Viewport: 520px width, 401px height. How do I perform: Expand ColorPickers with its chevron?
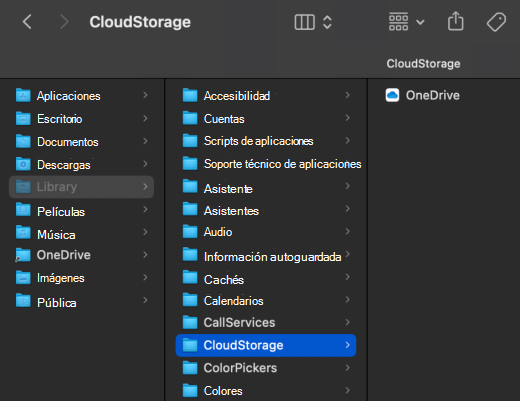[x=348, y=368]
